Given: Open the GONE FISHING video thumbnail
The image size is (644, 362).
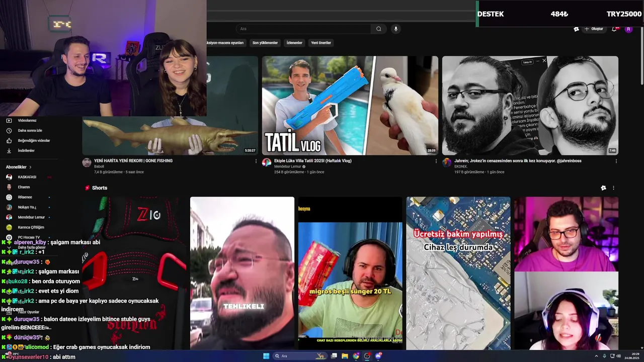Looking at the screenshot, I should (x=170, y=106).
